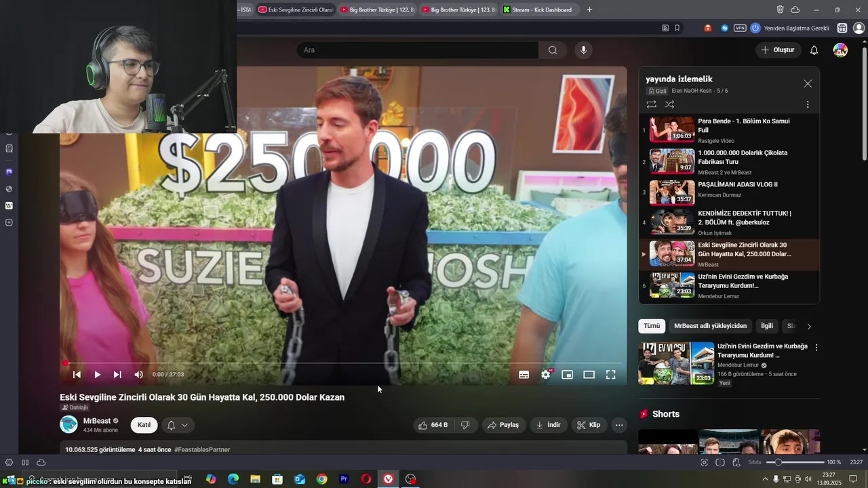This screenshot has width=868, height=488.
Task: Open browser sync cloud icon
Action: pyautogui.click(x=795, y=9)
